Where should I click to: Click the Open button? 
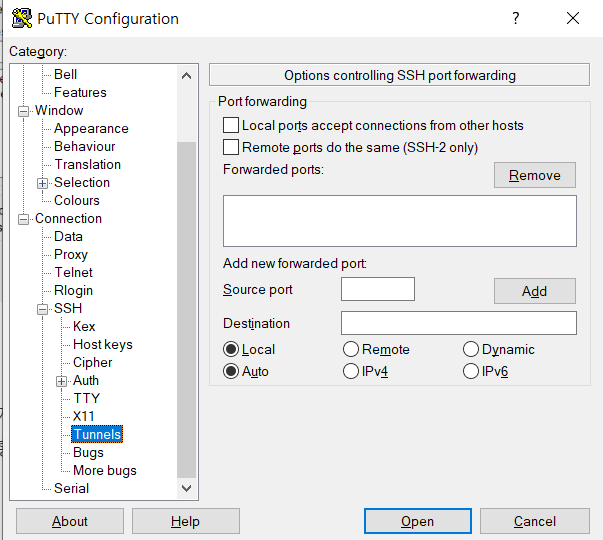pos(418,521)
